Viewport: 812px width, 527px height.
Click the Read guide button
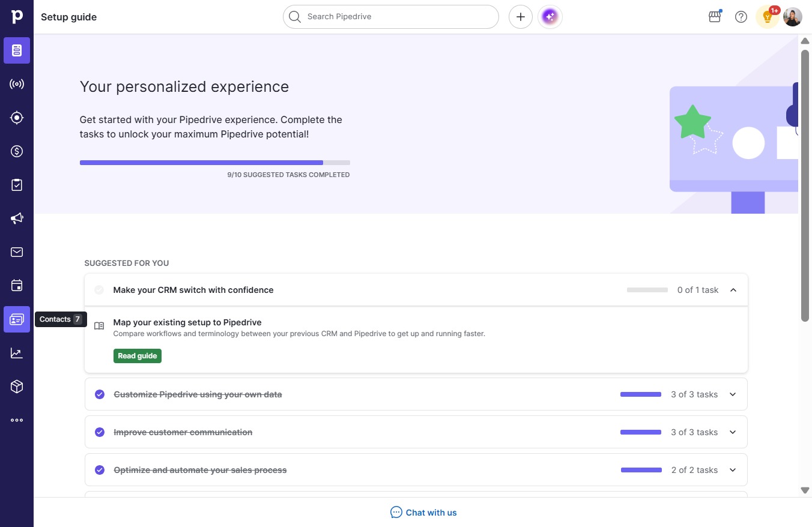click(138, 356)
